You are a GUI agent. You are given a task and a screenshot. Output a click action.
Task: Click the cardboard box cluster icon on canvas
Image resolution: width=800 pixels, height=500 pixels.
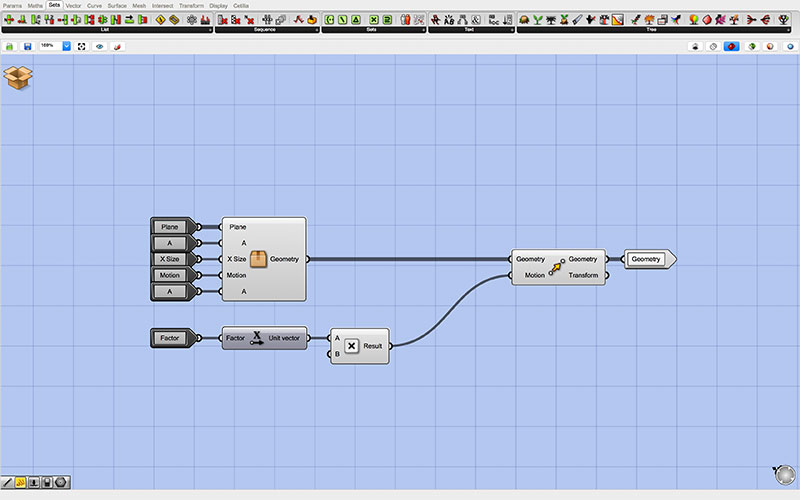pos(18,78)
